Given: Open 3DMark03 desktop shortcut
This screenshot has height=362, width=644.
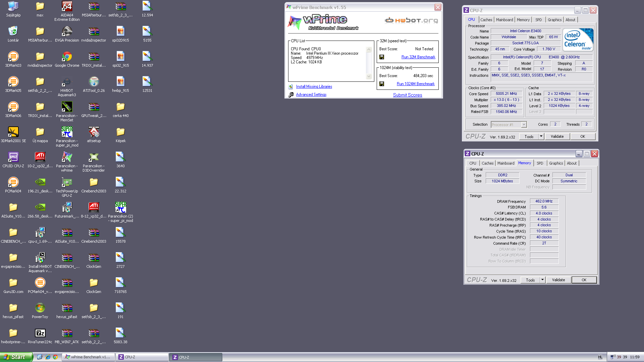Looking at the screenshot, I should [13, 56].
